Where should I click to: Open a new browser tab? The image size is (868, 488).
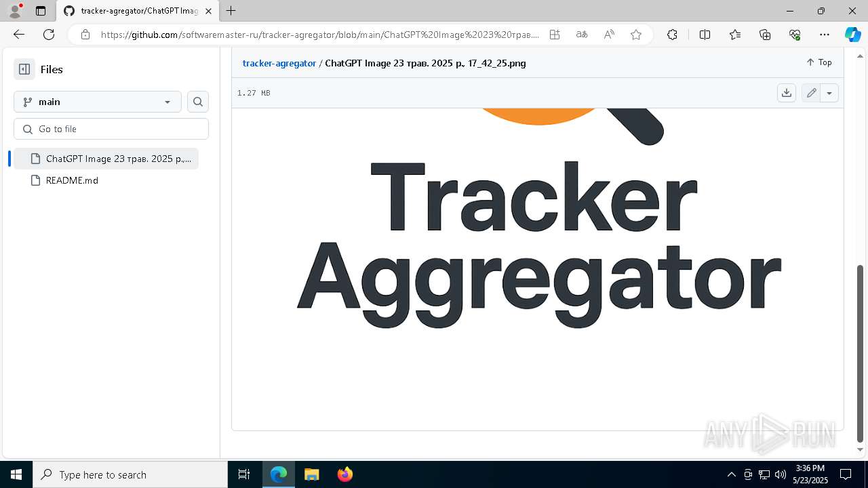231,11
